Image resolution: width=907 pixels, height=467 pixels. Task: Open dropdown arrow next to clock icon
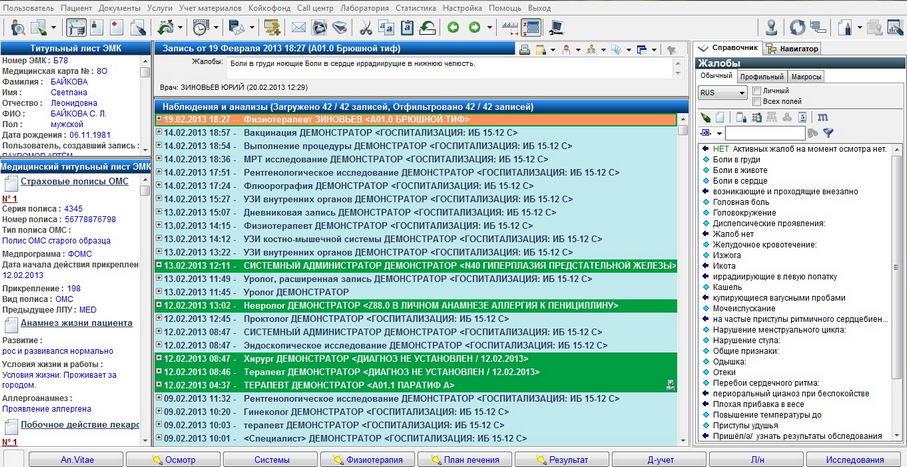[216, 27]
